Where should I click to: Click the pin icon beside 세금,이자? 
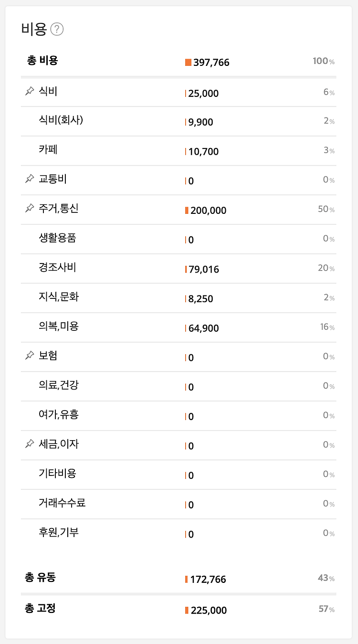click(30, 444)
